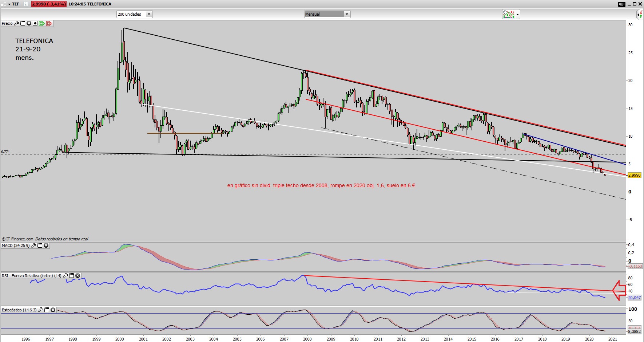Click the TELEFONICA name in the title bar

(x=99, y=4)
